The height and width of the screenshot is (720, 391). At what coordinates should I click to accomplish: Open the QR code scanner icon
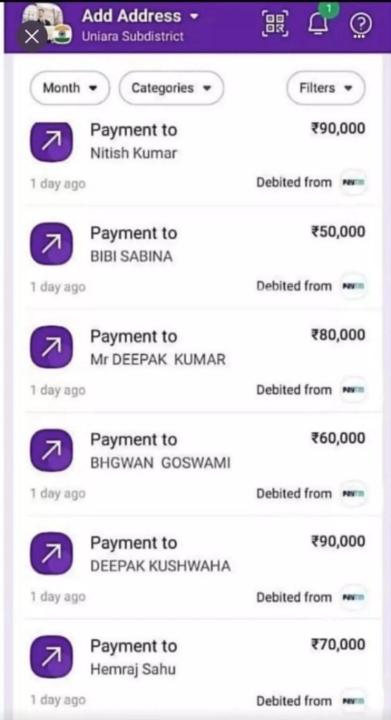tap(275, 23)
